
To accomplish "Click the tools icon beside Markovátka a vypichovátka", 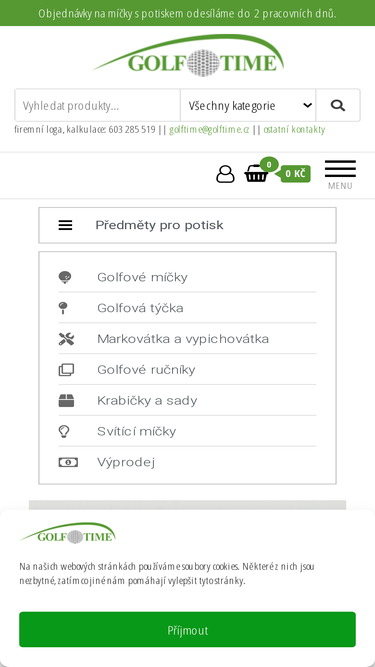I will click(x=66, y=339).
